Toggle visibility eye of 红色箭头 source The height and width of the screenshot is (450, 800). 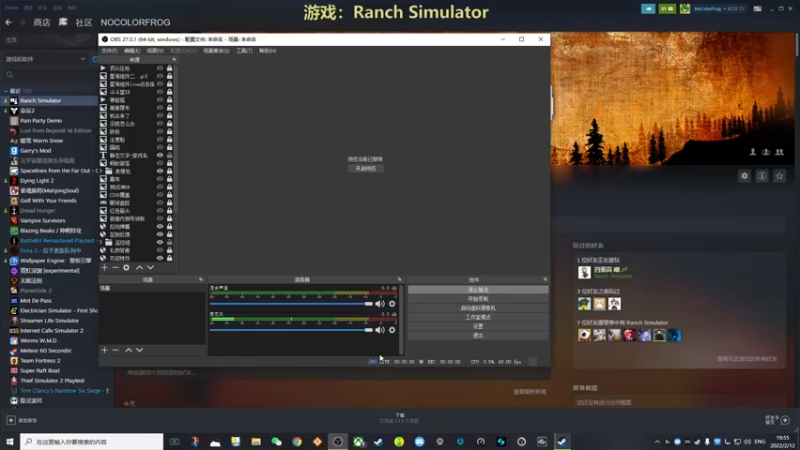point(160,211)
